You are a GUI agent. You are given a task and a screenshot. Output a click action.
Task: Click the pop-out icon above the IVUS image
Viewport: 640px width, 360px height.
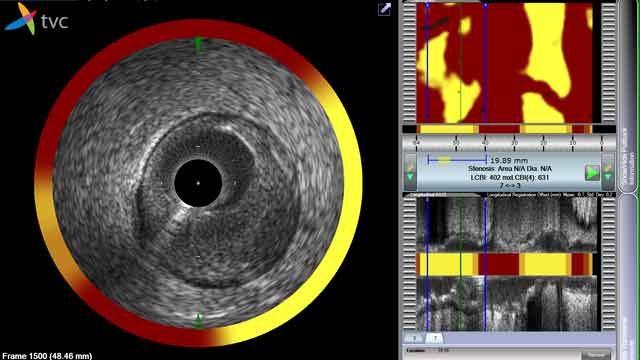pyautogui.click(x=384, y=9)
